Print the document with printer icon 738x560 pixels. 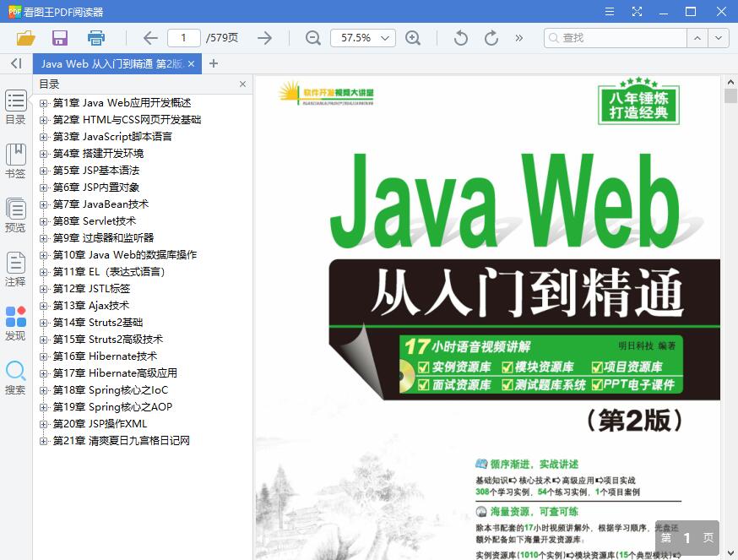[x=96, y=38]
